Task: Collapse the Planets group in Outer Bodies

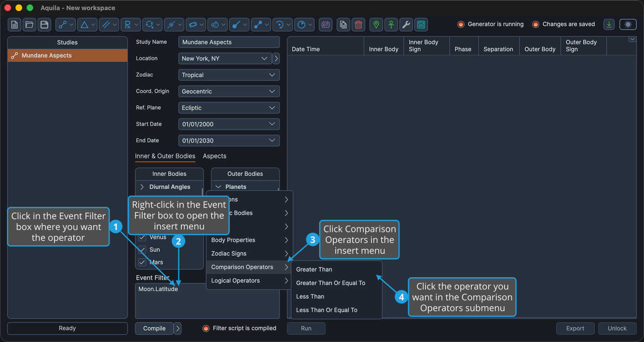Action: coord(218,187)
